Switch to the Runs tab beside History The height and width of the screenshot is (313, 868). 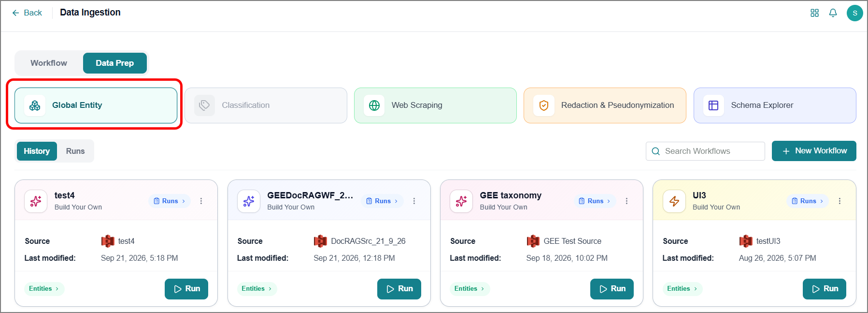point(75,151)
